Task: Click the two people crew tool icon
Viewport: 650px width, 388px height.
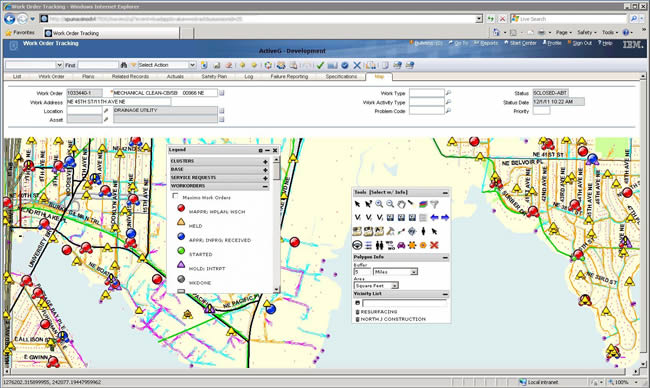Action: tap(379, 245)
